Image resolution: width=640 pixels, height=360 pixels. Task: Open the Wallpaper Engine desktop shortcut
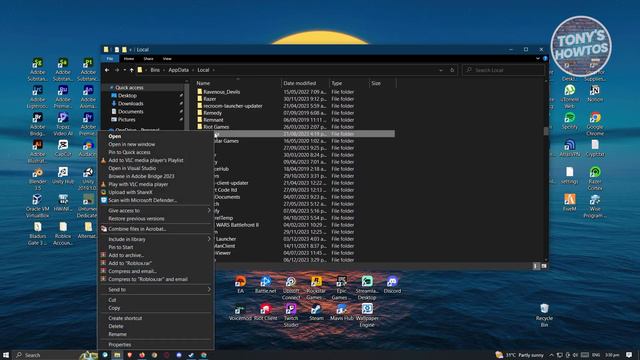pos(367,315)
